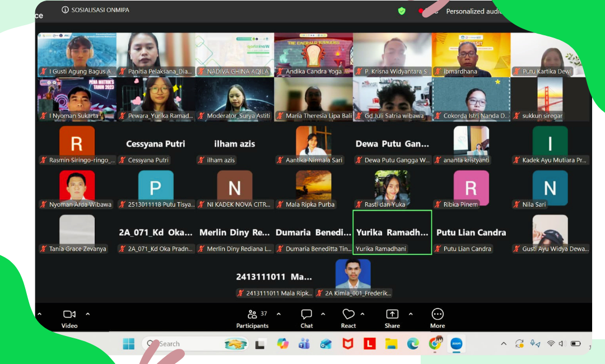Toggle the Video camera on or off
This screenshot has height=364, width=605.
69,318
